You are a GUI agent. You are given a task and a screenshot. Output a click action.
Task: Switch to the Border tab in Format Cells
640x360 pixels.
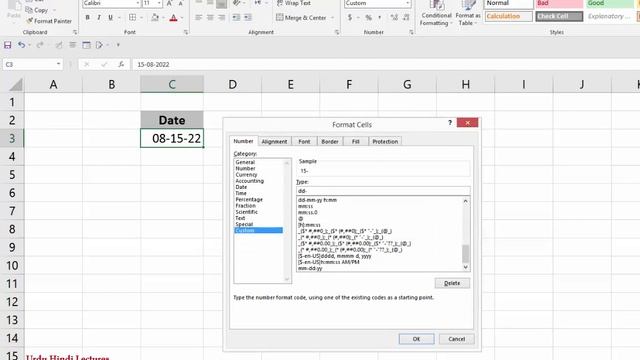330,142
